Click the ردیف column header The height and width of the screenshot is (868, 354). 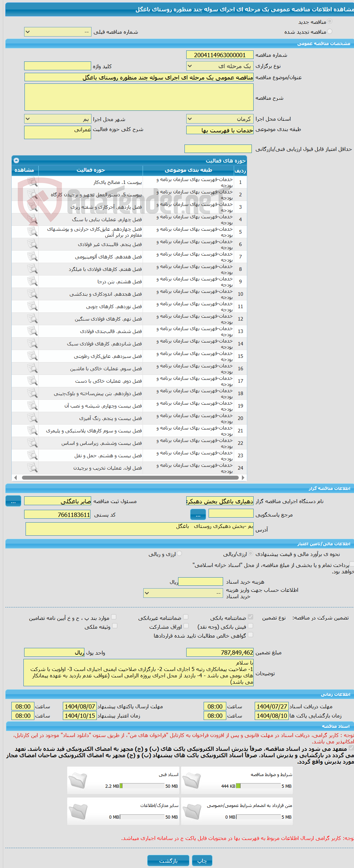coord(240,170)
